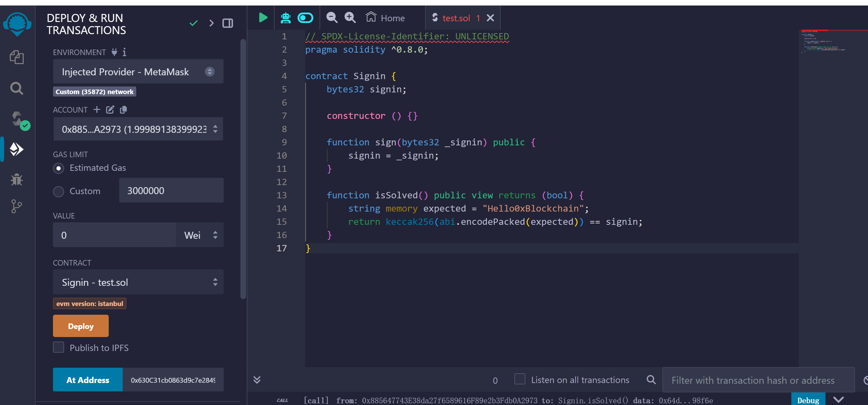868x405 pixels.
Task: Open the Debugger bug sidebar icon
Action: 17,179
